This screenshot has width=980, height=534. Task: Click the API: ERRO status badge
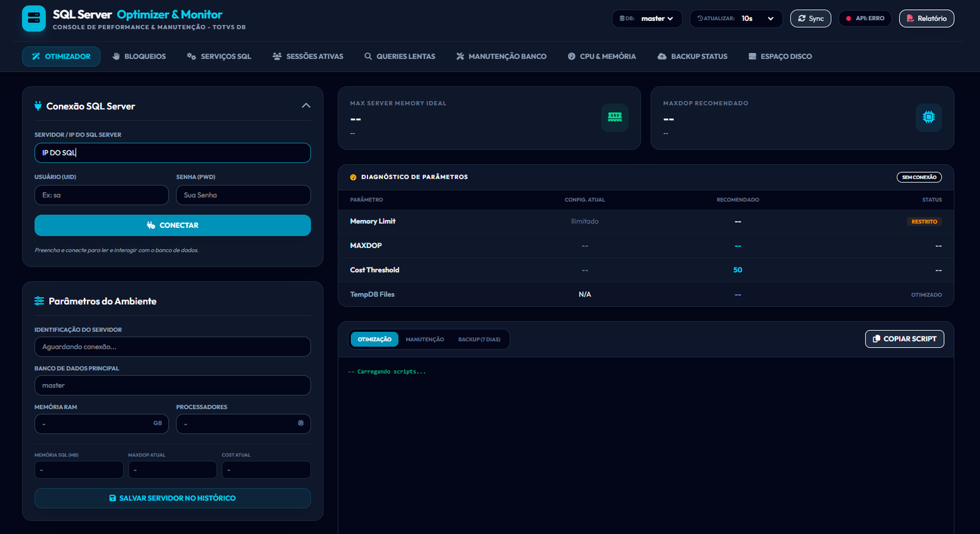pos(865,18)
